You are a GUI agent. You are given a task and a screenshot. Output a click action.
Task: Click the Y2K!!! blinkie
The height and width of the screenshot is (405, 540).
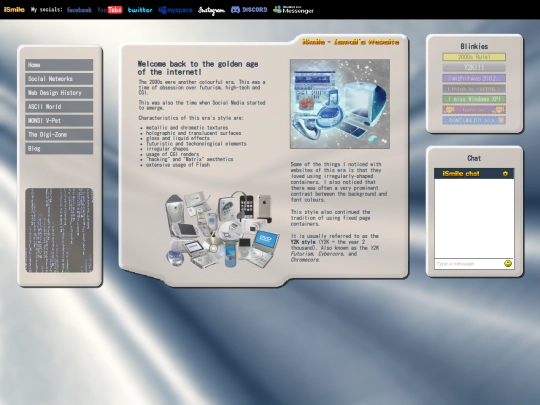(x=474, y=68)
